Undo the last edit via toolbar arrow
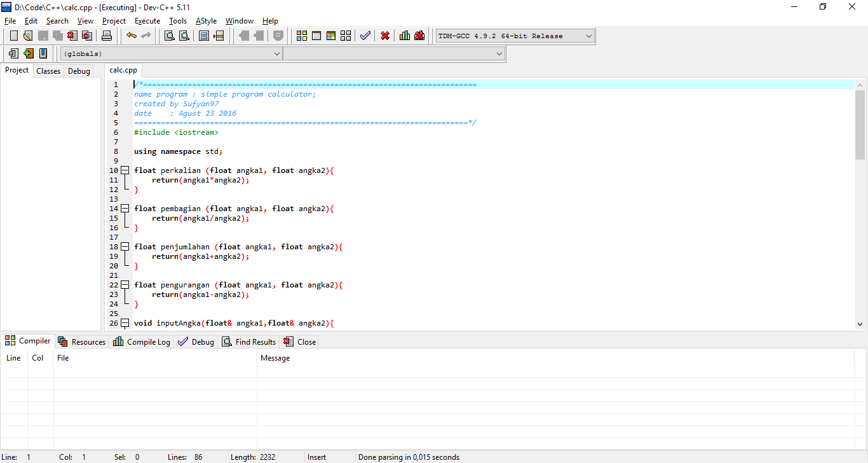868x463 pixels. [x=131, y=36]
